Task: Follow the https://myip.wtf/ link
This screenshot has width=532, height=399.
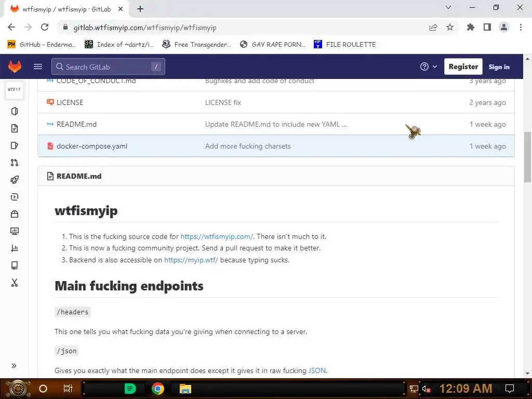Action: tap(191, 260)
